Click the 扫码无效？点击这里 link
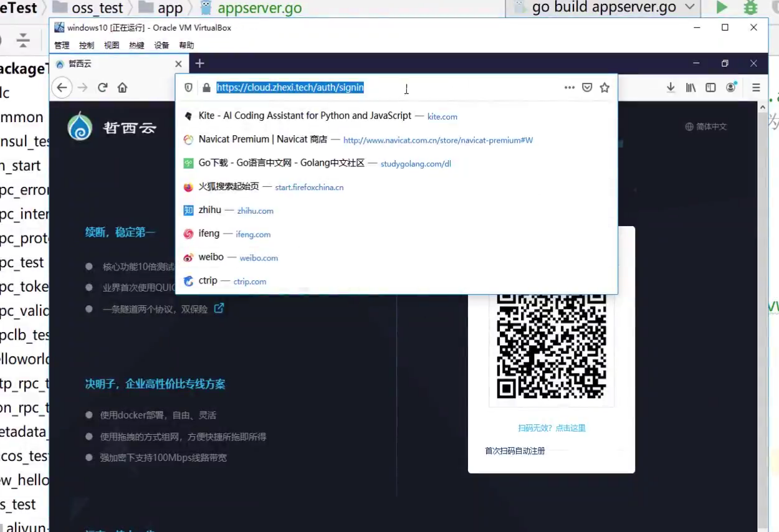The image size is (779, 532). point(552,428)
